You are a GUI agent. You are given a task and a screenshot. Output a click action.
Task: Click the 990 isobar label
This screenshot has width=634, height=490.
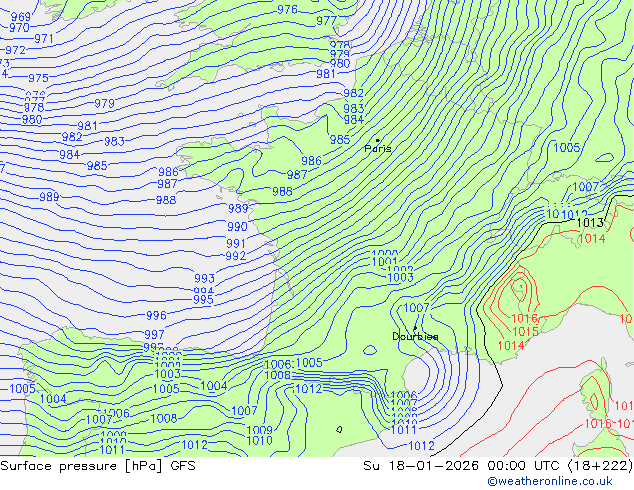tap(237, 226)
